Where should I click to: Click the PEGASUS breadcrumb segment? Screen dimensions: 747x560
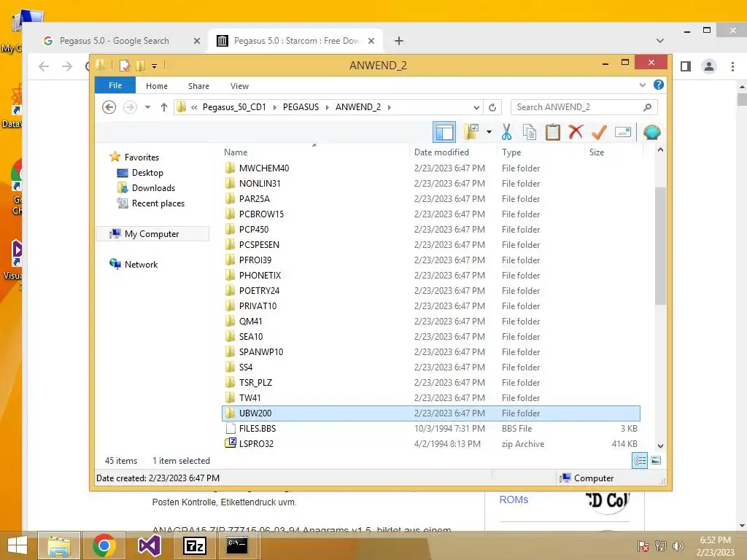tap(301, 107)
